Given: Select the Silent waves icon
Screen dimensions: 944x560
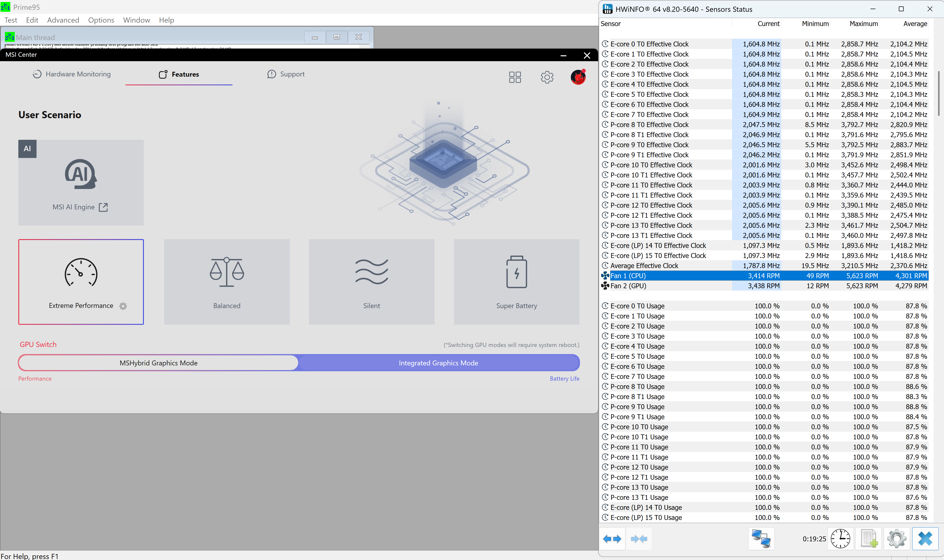Looking at the screenshot, I should coord(372,272).
